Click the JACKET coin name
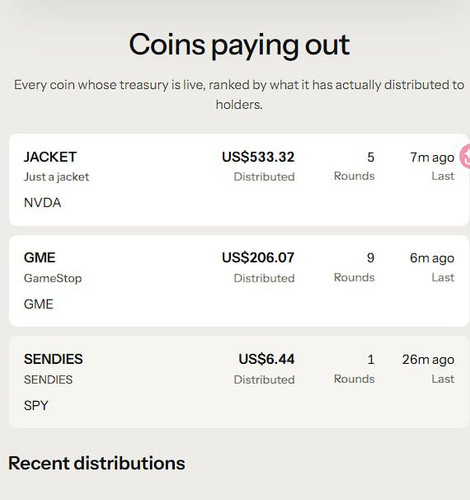 50,157
